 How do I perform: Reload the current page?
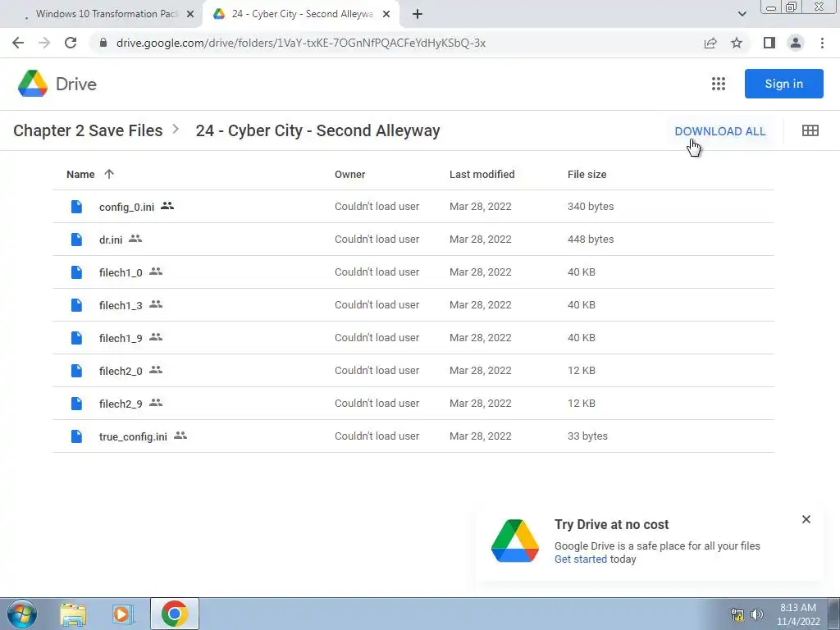(71, 43)
